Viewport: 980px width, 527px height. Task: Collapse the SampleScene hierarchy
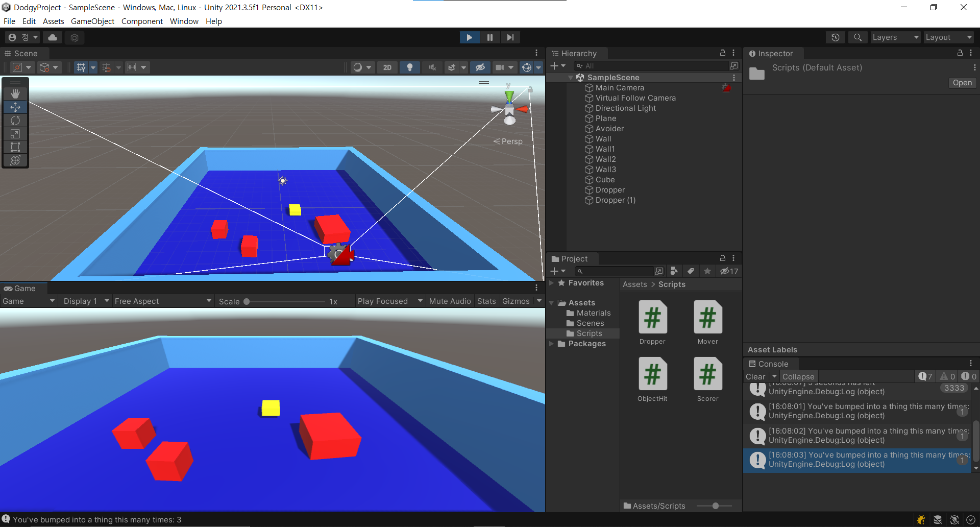(x=571, y=78)
